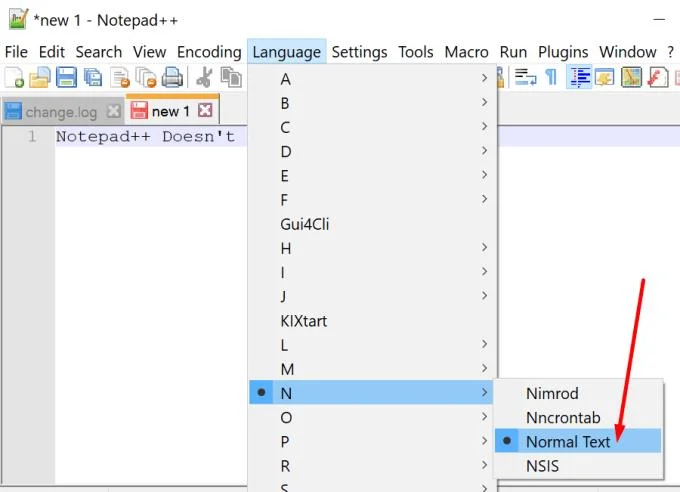The height and width of the screenshot is (492, 680).
Task: Select Nncrontab in the N submenu
Action: [x=579, y=417]
